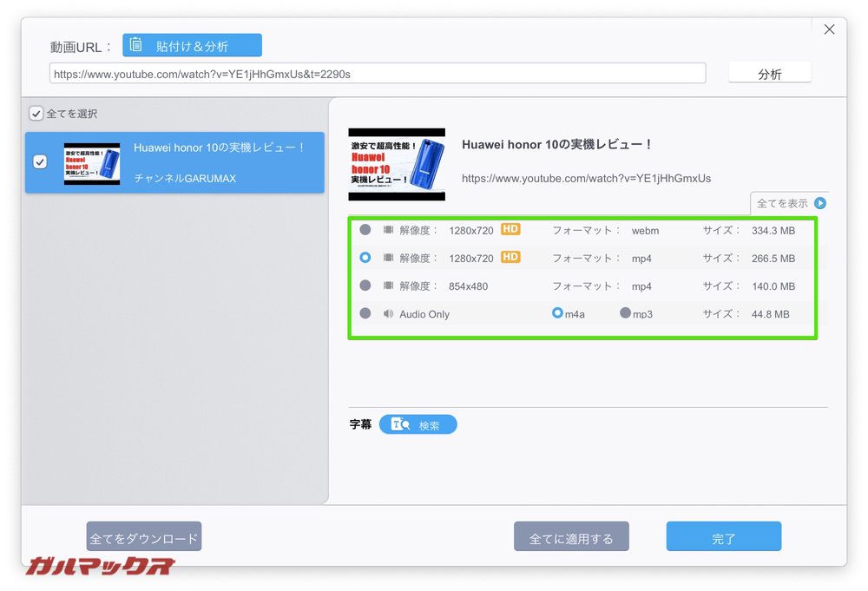Click the 分析 button to analyze the URL
This screenshot has height=591, width=868.
click(x=769, y=73)
